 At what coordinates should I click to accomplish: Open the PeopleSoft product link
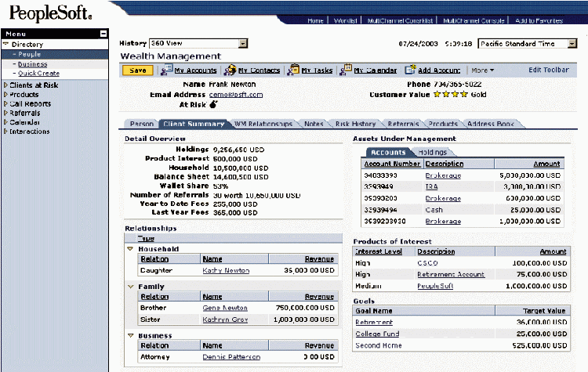[435, 286]
